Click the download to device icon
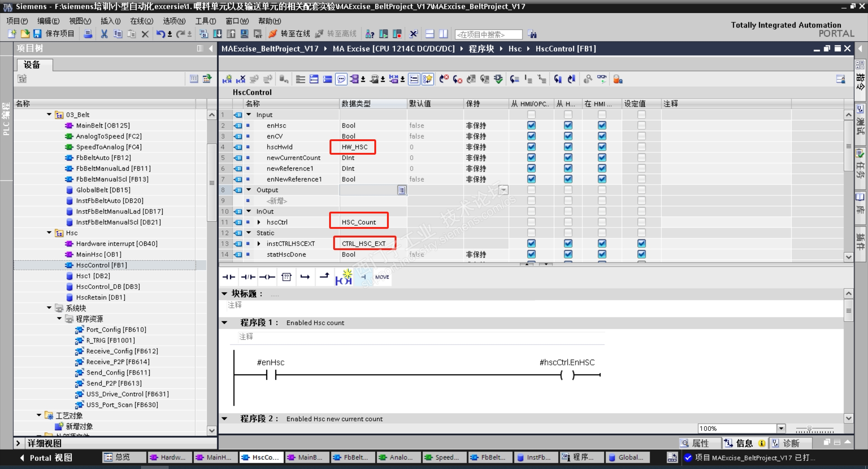868x469 pixels. pyautogui.click(x=217, y=34)
